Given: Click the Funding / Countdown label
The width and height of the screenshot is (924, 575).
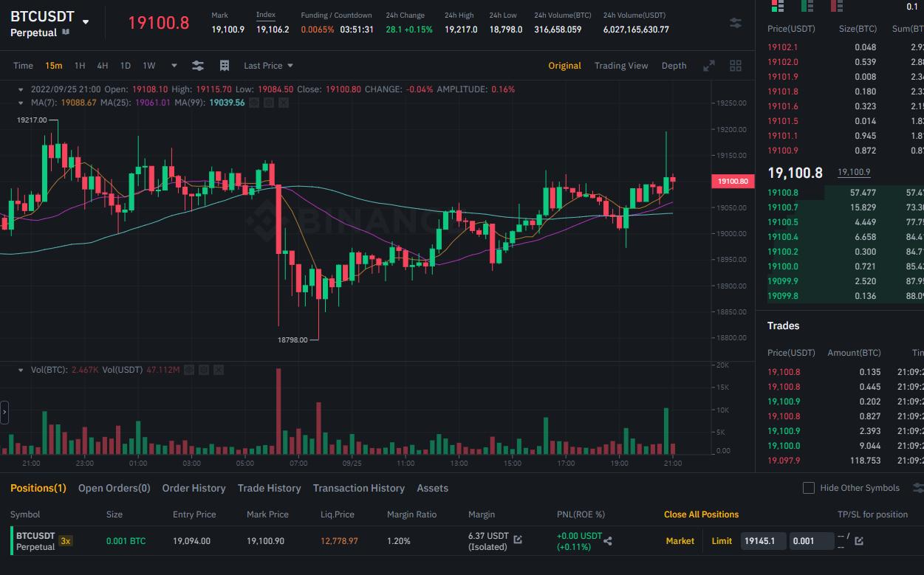Looking at the screenshot, I should tap(336, 15).
